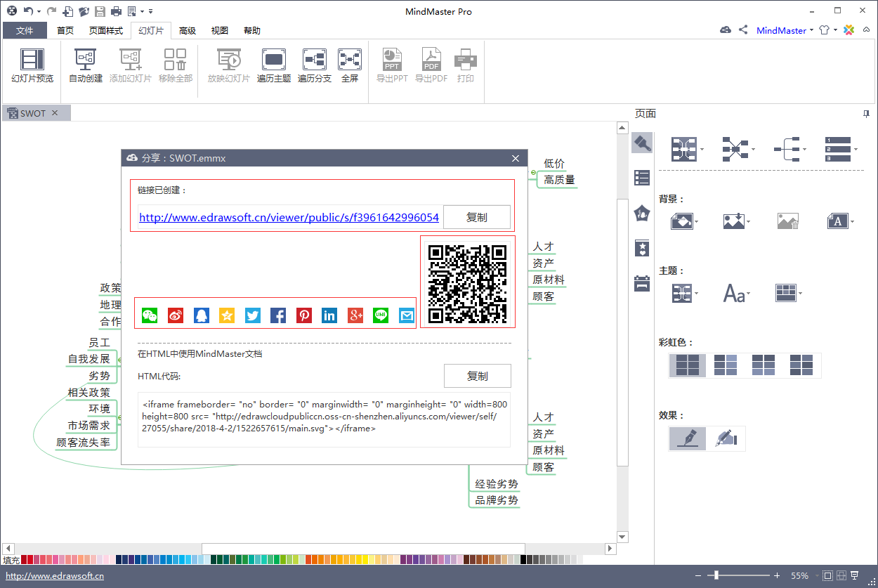Open the pentagon icon side panel
The image size is (878, 588).
point(642,213)
